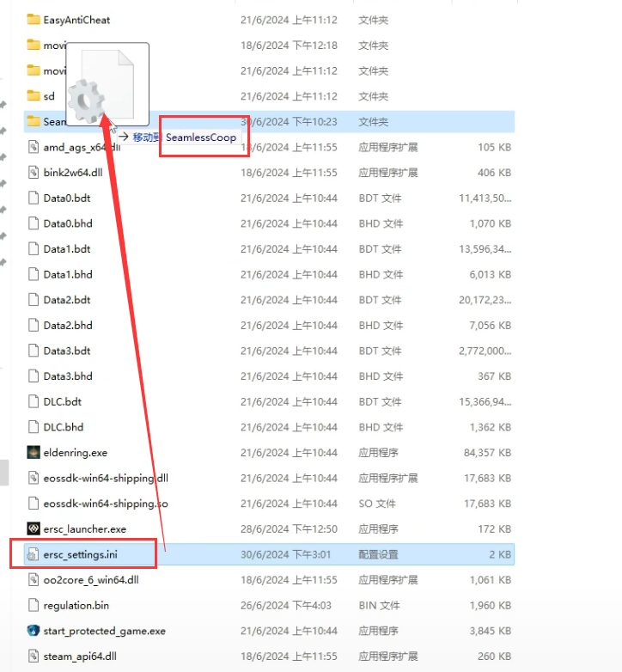
Task: Click the DLC.bdt file icon
Action: 34,401
